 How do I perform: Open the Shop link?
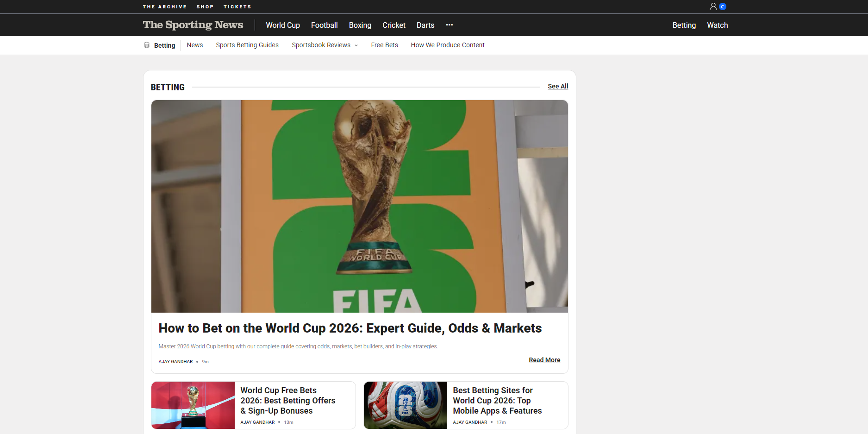point(205,6)
